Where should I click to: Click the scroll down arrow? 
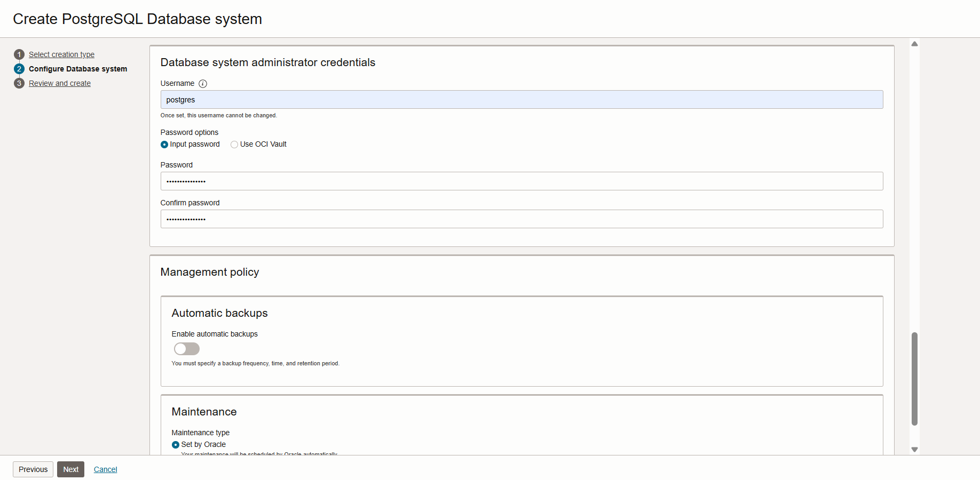[x=914, y=450]
